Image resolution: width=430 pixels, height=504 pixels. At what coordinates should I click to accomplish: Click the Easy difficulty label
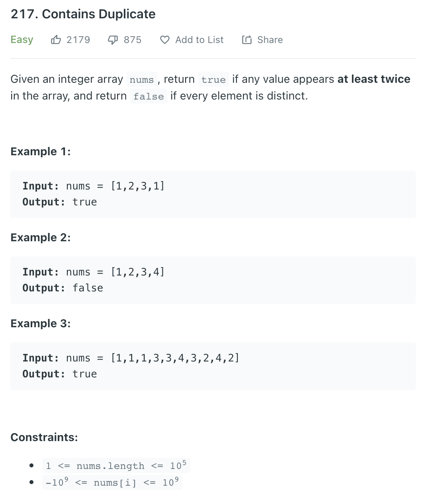click(x=22, y=40)
